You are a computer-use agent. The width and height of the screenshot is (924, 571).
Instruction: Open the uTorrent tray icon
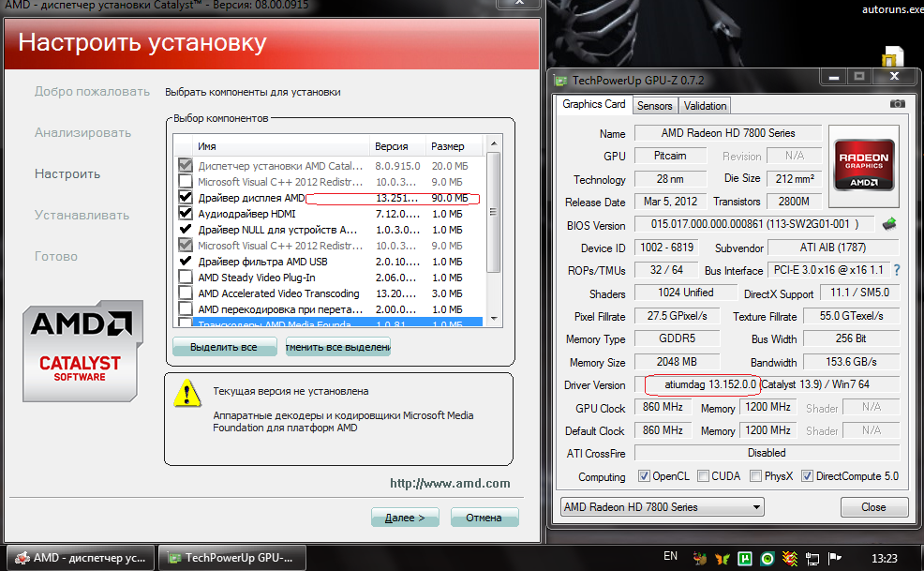click(x=745, y=558)
